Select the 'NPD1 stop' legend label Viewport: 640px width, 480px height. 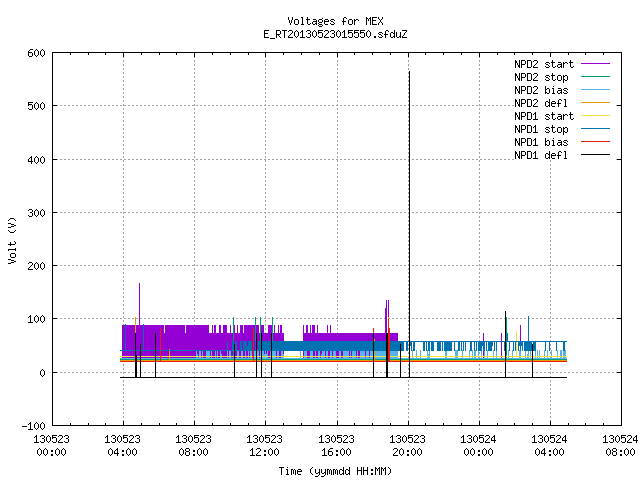pyautogui.click(x=541, y=129)
